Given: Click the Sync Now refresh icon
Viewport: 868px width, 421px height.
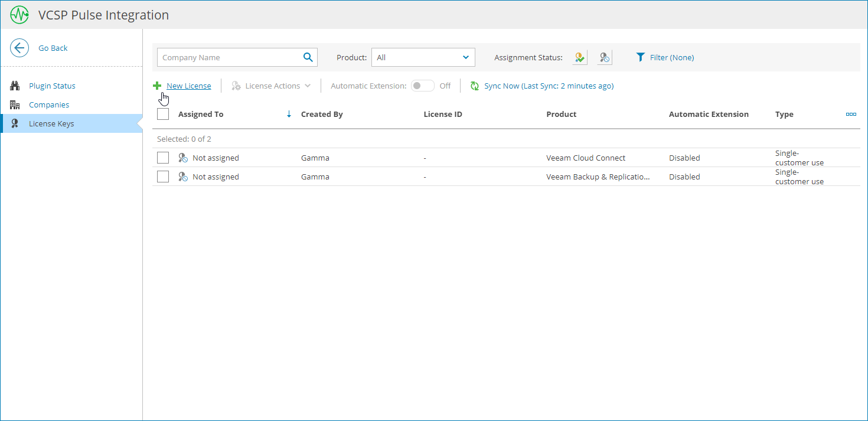Looking at the screenshot, I should pyautogui.click(x=475, y=86).
